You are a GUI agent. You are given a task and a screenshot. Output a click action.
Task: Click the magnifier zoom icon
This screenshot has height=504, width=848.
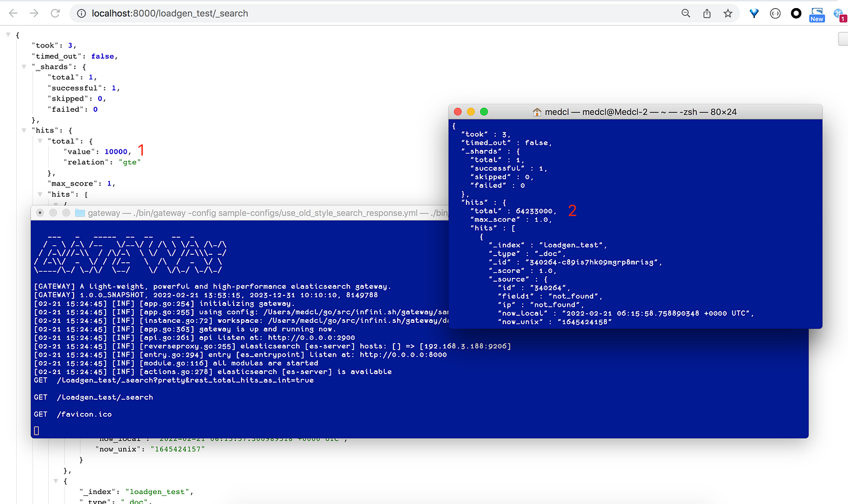click(686, 12)
